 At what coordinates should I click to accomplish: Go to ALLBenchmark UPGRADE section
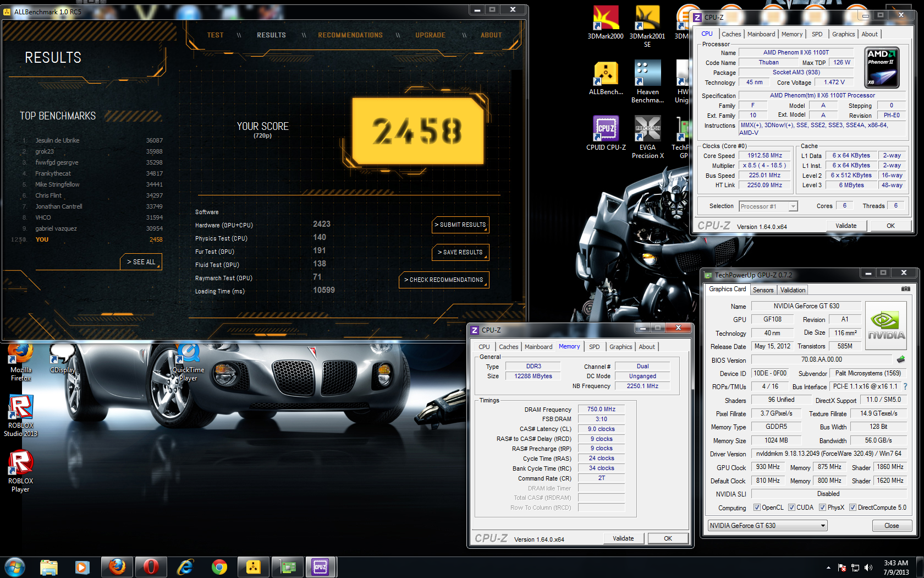point(430,35)
